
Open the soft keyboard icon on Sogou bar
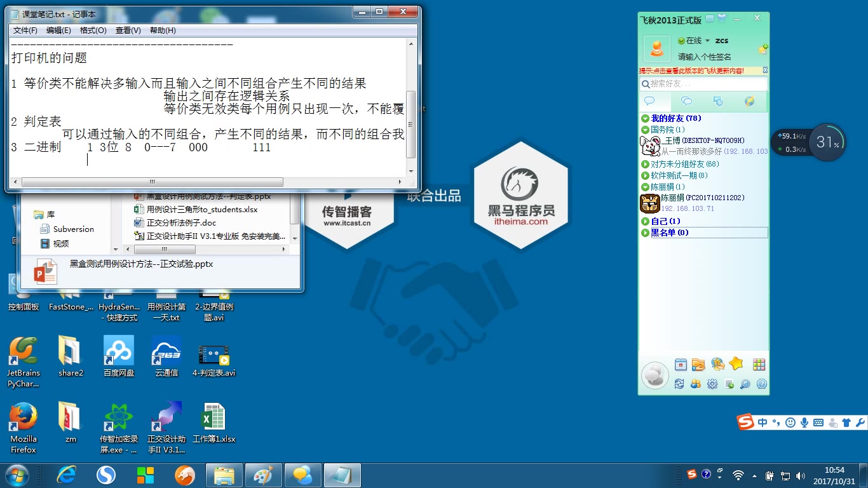(x=818, y=423)
